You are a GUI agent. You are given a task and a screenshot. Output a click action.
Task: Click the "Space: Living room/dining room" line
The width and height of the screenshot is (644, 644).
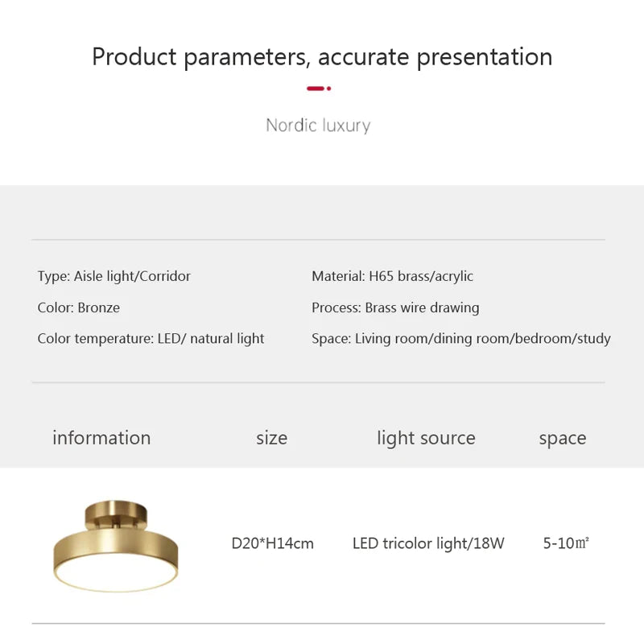[x=461, y=339]
